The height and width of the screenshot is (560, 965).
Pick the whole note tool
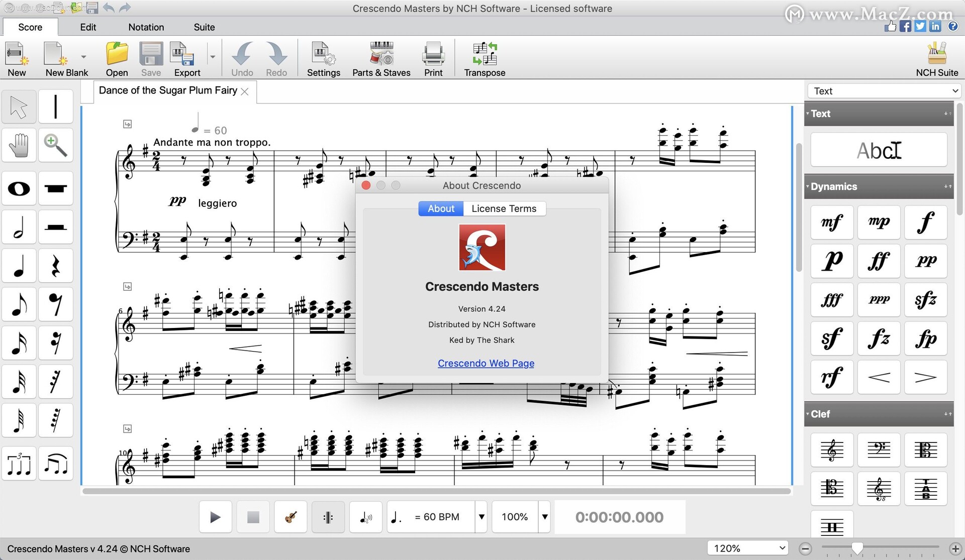pyautogui.click(x=19, y=188)
